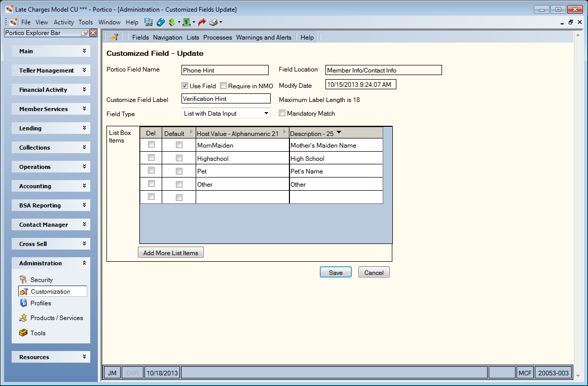588x386 pixels.
Task: Open the File menu
Action: click(x=26, y=22)
